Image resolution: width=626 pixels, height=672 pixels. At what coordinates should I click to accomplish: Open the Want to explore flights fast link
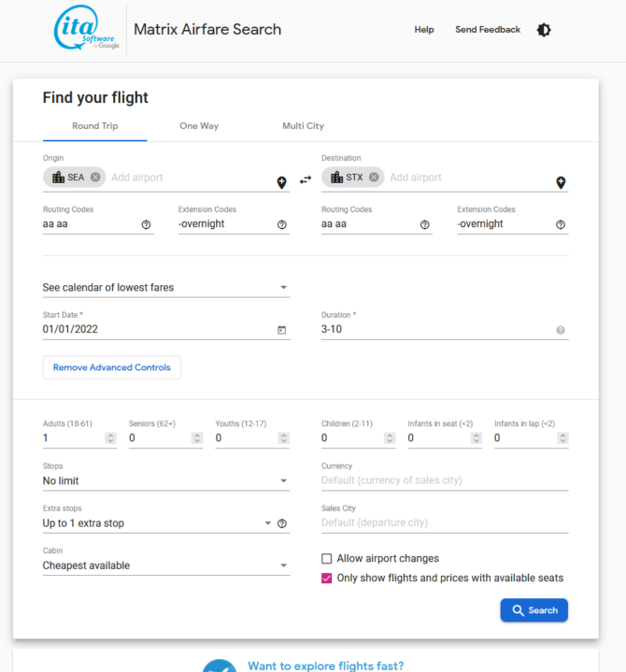click(326, 665)
